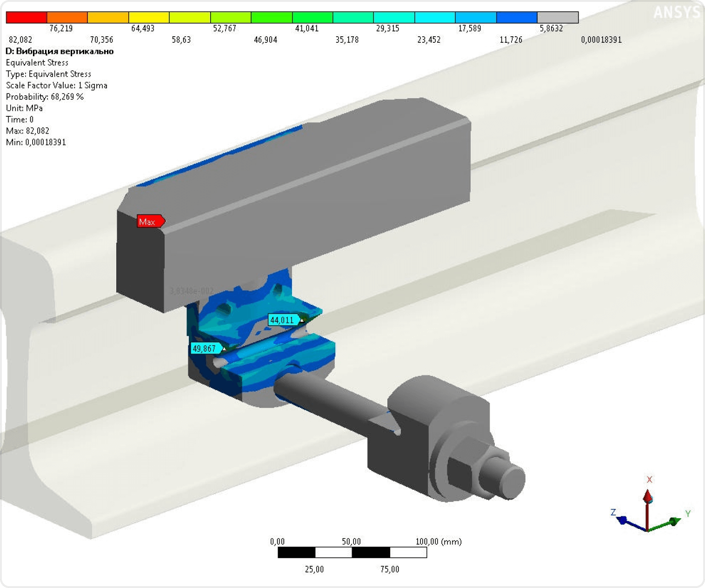Click the yellow legend color band
Viewport: 705px width, 588px height.
pyautogui.click(x=149, y=18)
